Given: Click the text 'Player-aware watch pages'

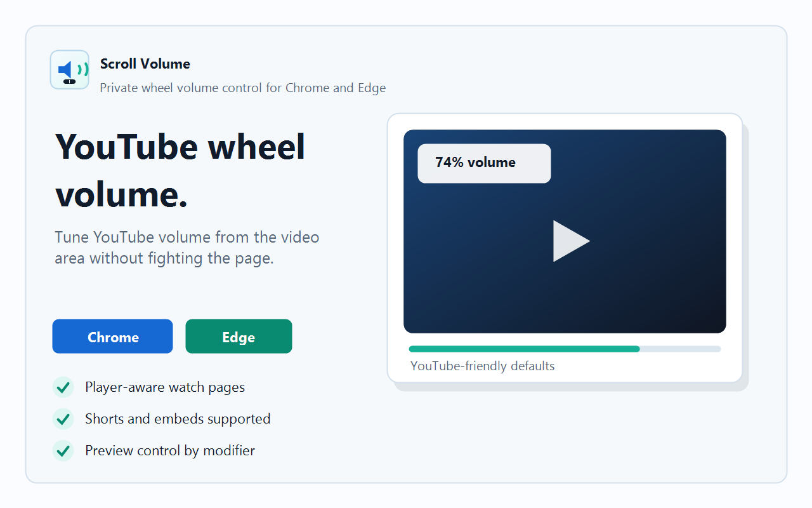Looking at the screenshot, I should [165, 387].
